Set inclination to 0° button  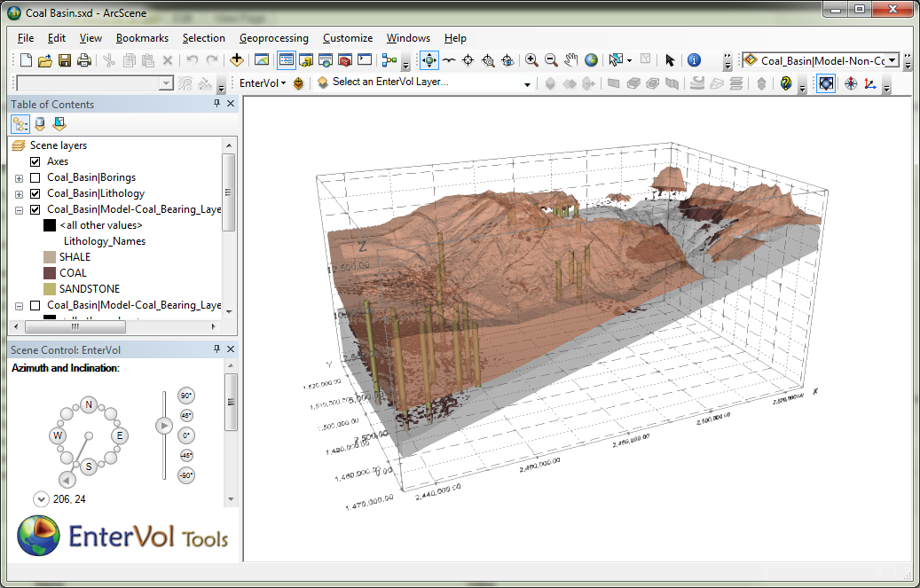click(186, 435)
